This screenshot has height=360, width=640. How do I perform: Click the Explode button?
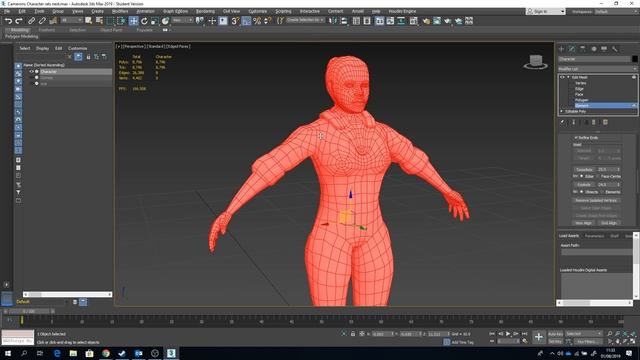pos(584,184)
